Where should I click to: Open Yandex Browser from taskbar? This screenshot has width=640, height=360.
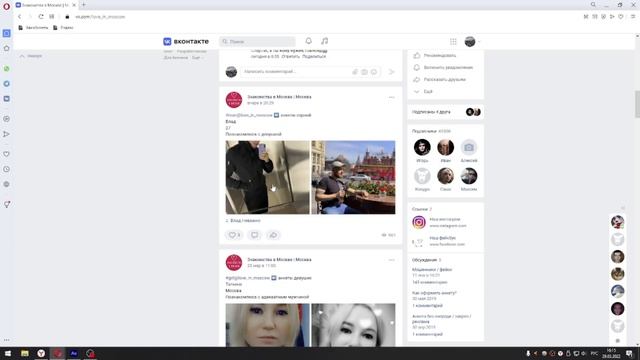pyautogui.click(x=41, y=353)
